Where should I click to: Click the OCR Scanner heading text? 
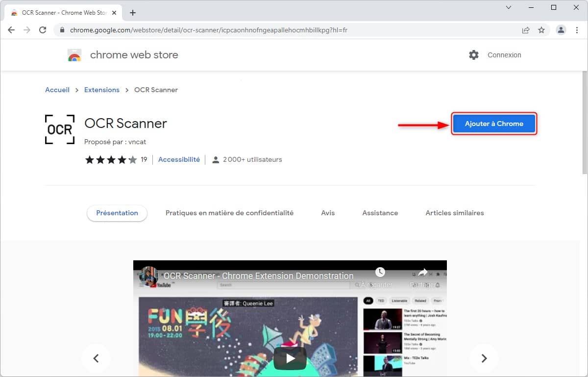(126, 123)
